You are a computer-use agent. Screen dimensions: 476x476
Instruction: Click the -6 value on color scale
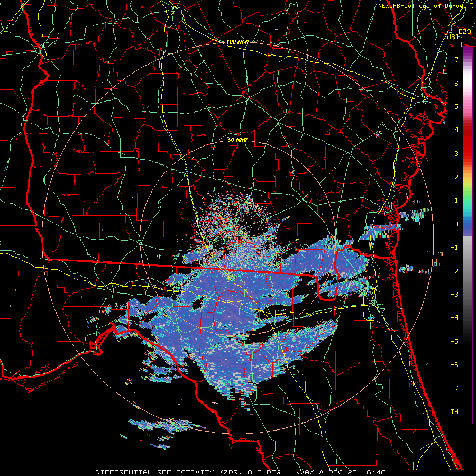(454, 365)
